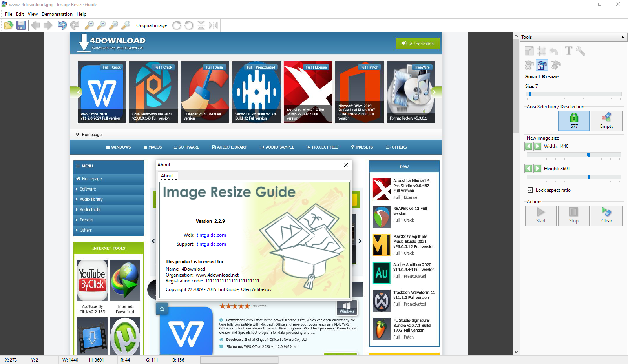Toggle Lock aspect ratio checkbox
This screenshot has height=364, width=628.
(530, 190)
